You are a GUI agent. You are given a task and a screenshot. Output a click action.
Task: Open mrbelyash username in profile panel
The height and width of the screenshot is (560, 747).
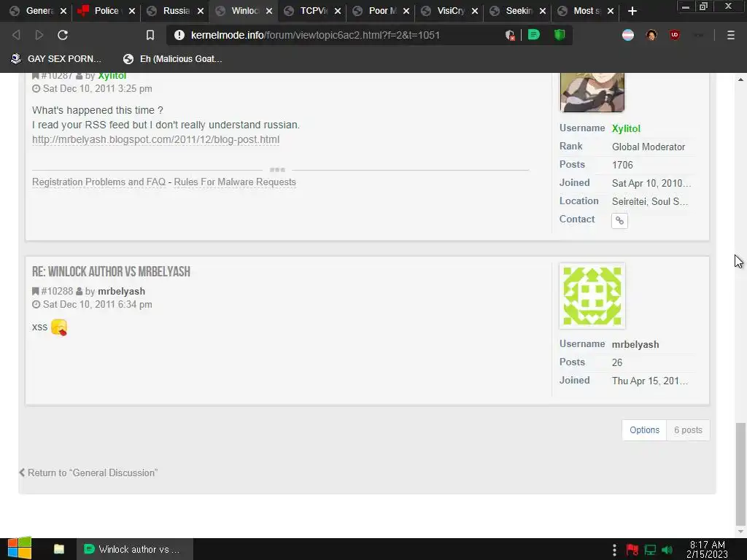[x=635, y=344]
